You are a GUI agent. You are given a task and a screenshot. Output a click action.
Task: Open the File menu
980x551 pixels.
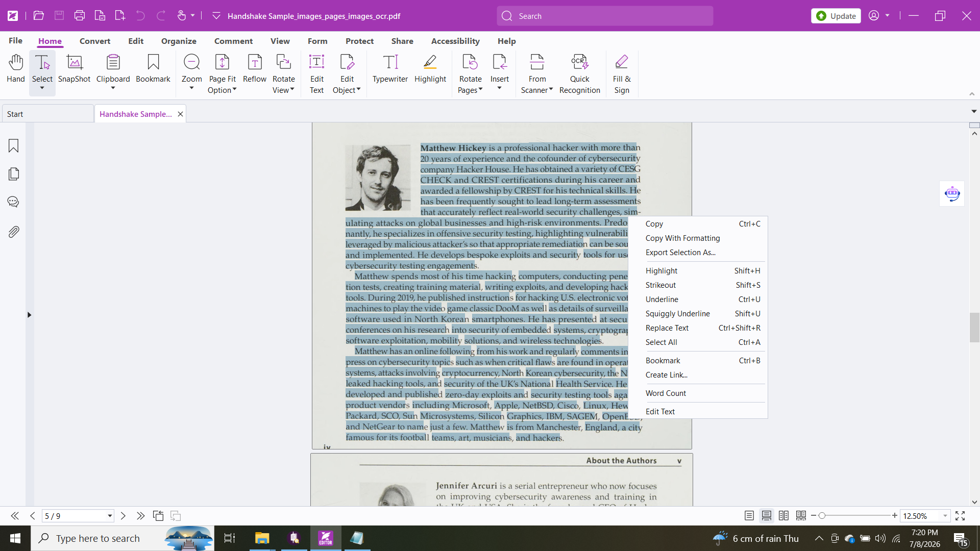click(x=15, y=41)
